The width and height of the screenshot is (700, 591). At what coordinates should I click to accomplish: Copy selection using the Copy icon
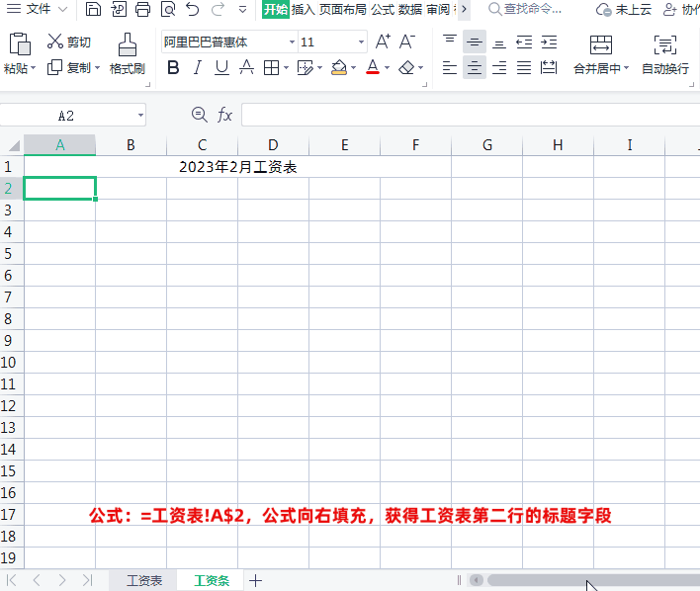coord(55,67)
